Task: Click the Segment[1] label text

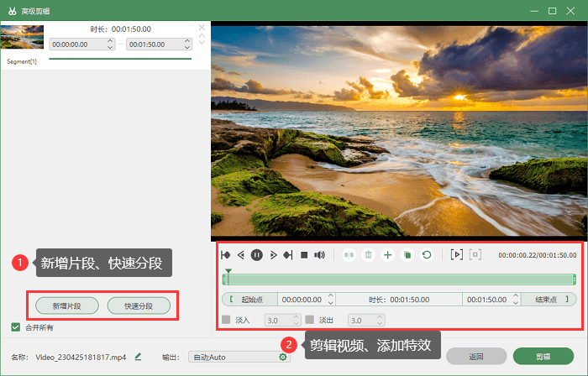Action: click(x=22, y=61)
